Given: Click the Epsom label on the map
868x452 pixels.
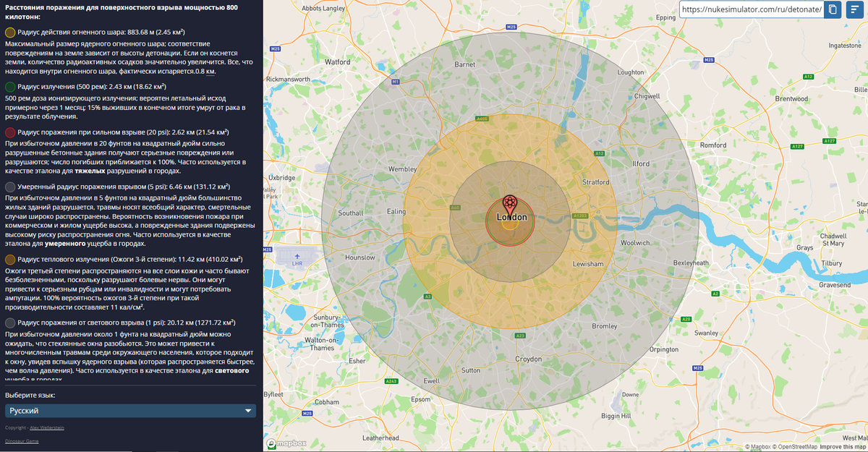Looking at the screenshot, I should pyautogui.click(x=420, y=399).
